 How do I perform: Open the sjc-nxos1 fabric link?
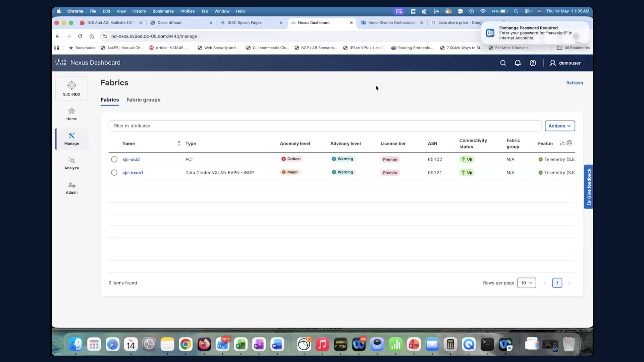tap(132, 173)
